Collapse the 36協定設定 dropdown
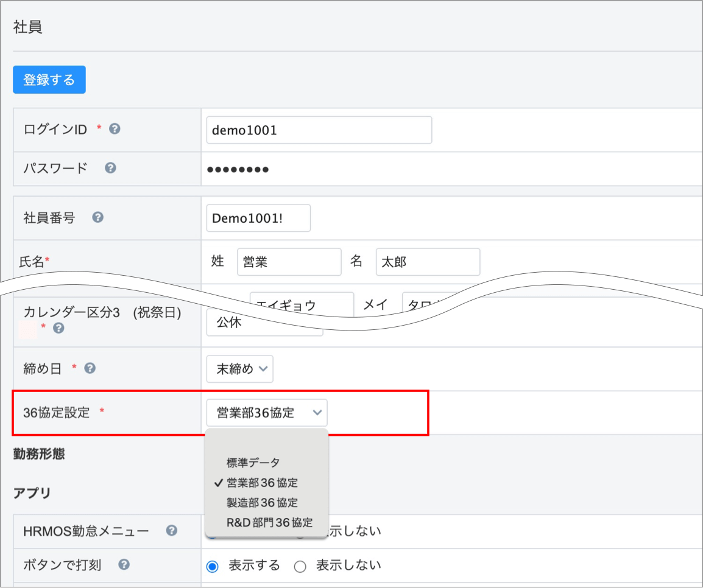The width and height of the screenshot is (703, 588). (266, 413)
